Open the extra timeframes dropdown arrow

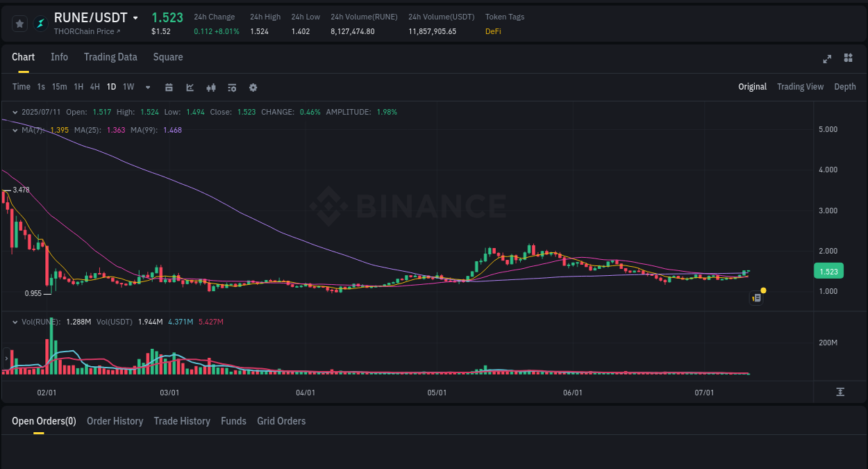147,87
